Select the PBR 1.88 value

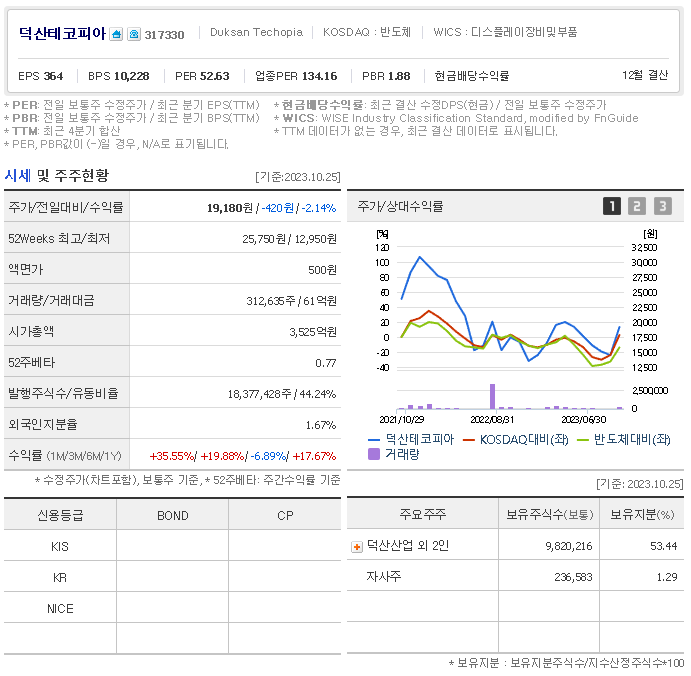386,76
